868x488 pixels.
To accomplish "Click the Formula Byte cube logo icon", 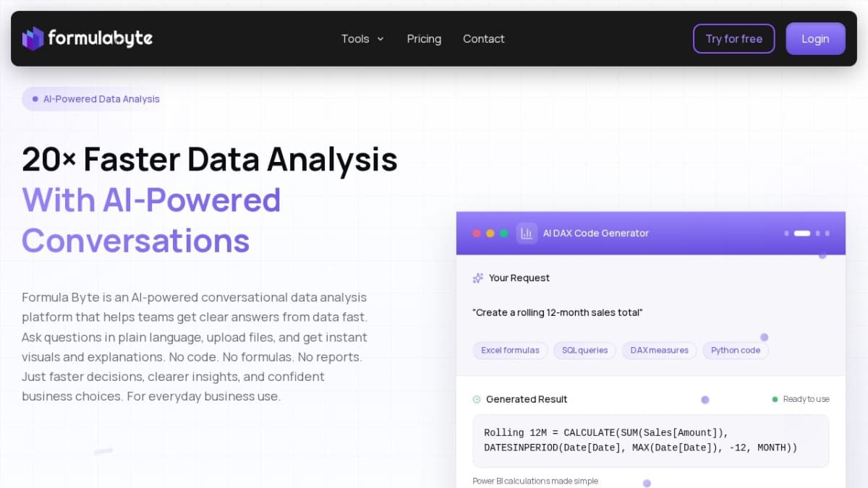I will pos(33,38).
